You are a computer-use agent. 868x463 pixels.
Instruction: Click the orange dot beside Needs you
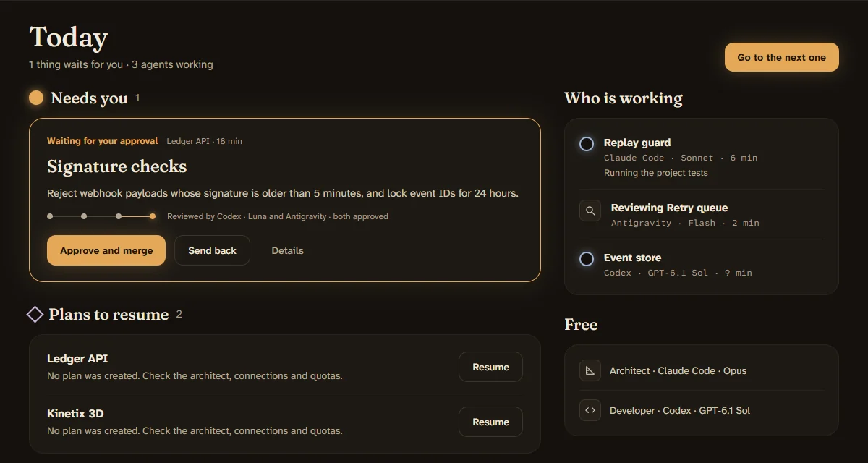(x=36, y=98)
